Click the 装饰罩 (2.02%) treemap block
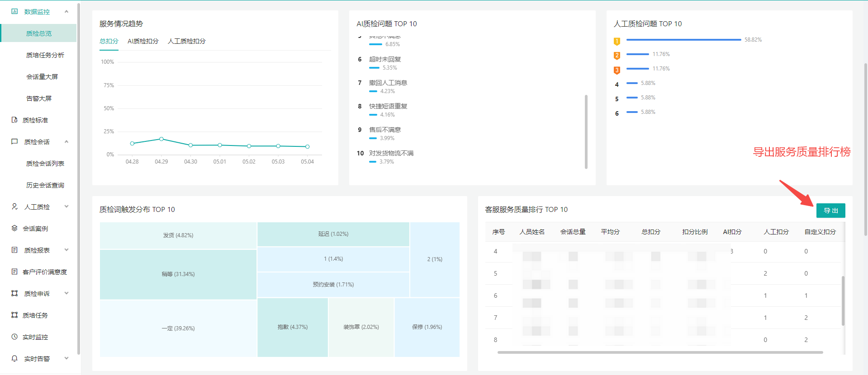This screenshot has width=868, height=375. pyautogui.click(x=361, y=327)
